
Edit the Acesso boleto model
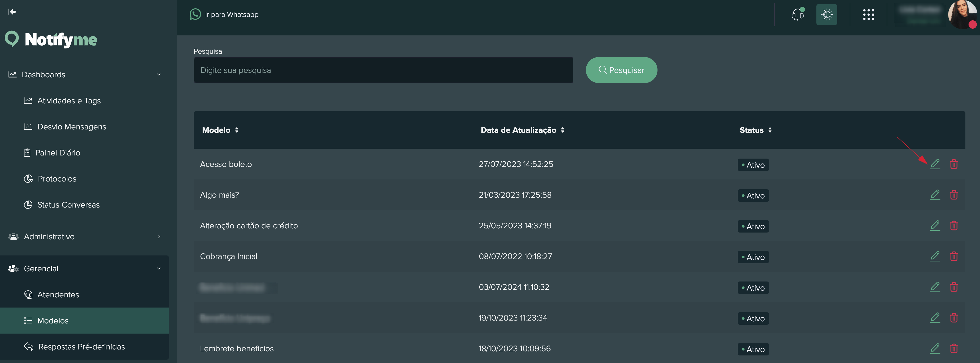[x=935, y=164]
